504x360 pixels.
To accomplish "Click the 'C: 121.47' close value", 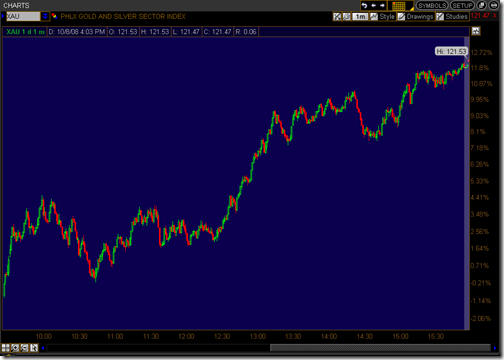I will tap(217, 32).
